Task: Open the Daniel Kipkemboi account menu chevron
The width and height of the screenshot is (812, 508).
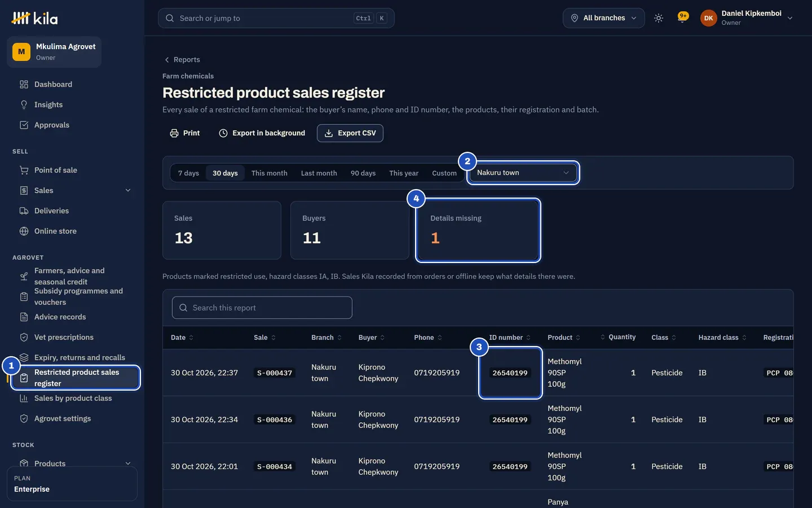Action: 790,18
